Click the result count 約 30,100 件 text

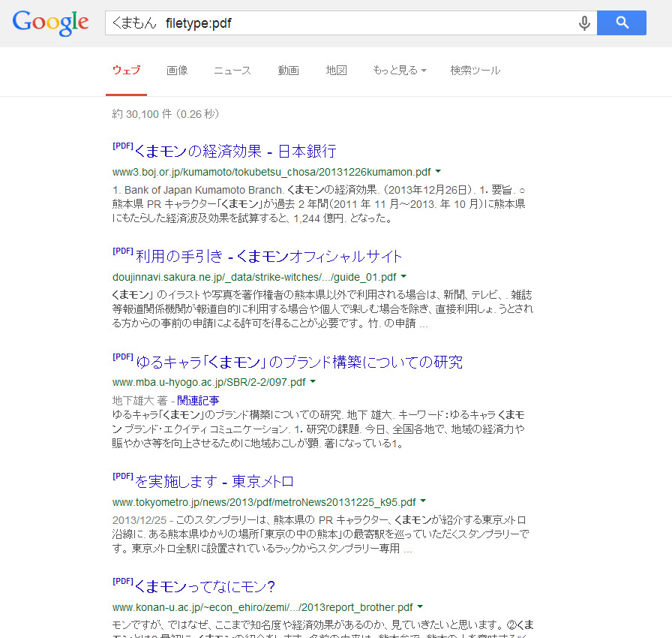coord(166,114)
